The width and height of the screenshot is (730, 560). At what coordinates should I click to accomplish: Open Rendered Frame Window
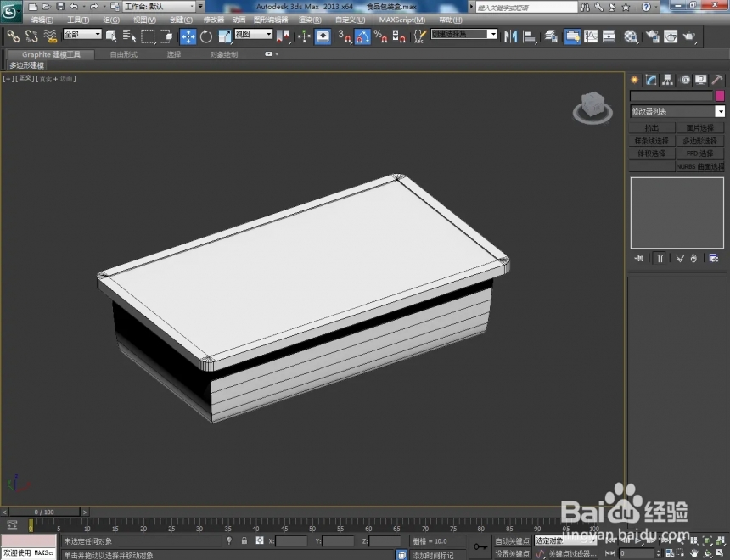tap(671, 36)
